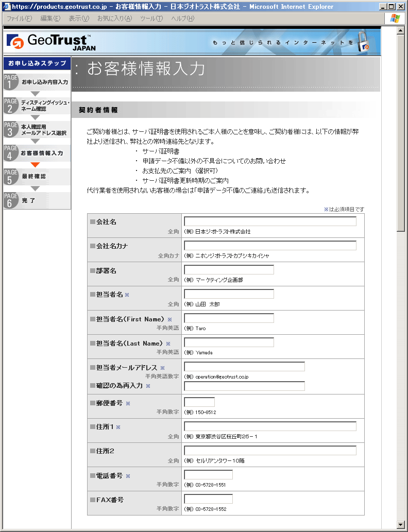Click the ※は必須項目です note
408x532 pixels.
click(344, 209)
